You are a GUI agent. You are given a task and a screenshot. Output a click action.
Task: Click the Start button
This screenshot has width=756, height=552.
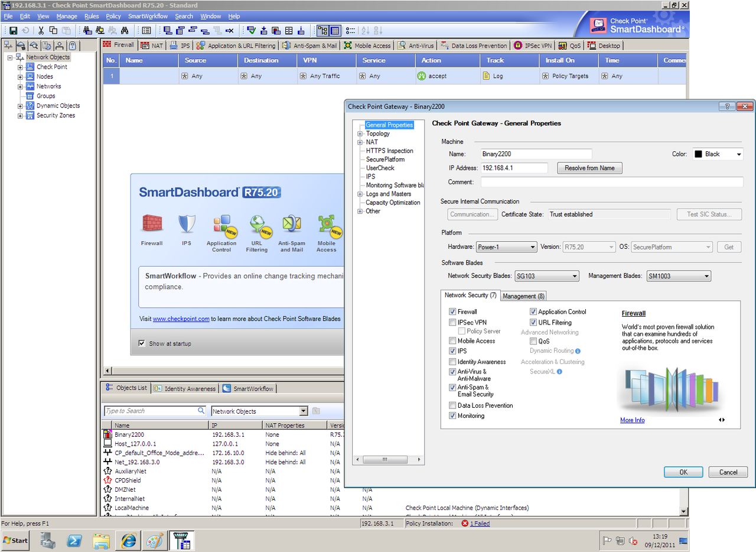click(16, 541)
